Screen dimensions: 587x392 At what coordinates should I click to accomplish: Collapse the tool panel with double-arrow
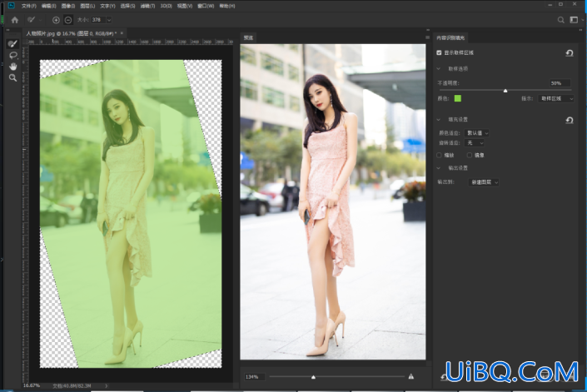tap(7, 30)
